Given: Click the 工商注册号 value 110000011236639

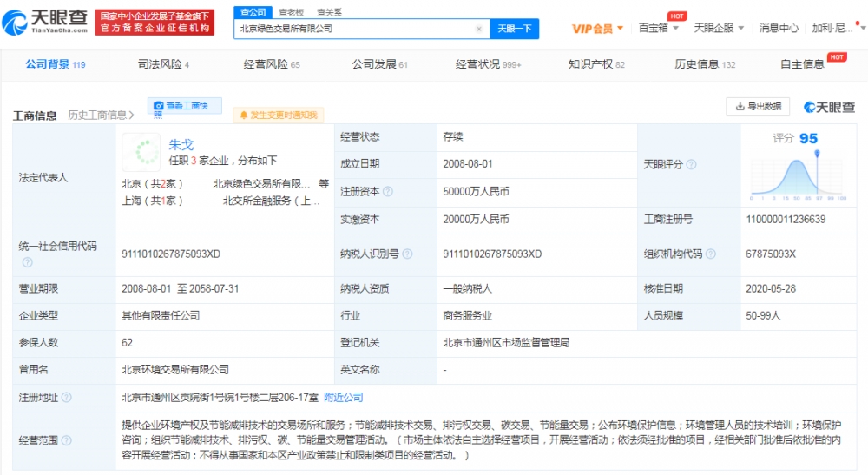Looking at the screenshot, I should [786, 219].
